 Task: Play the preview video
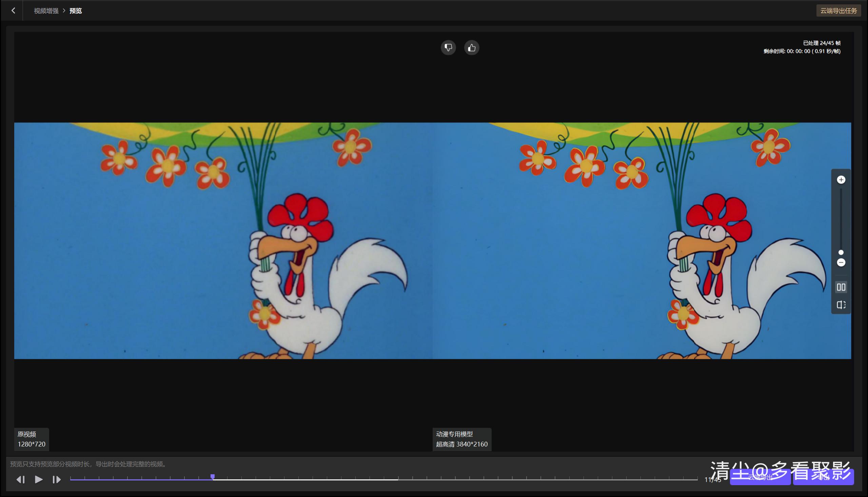point(39,480)
